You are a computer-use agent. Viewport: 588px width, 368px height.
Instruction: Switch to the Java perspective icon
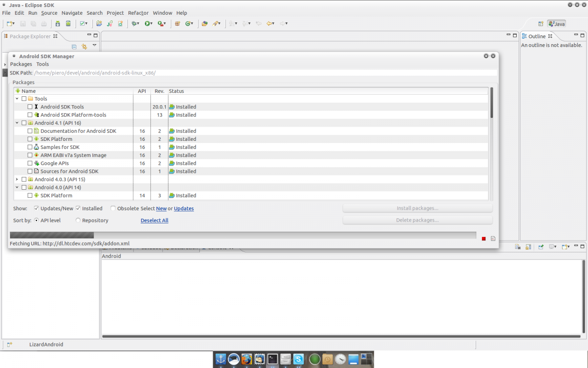click(x=556, y=24)
